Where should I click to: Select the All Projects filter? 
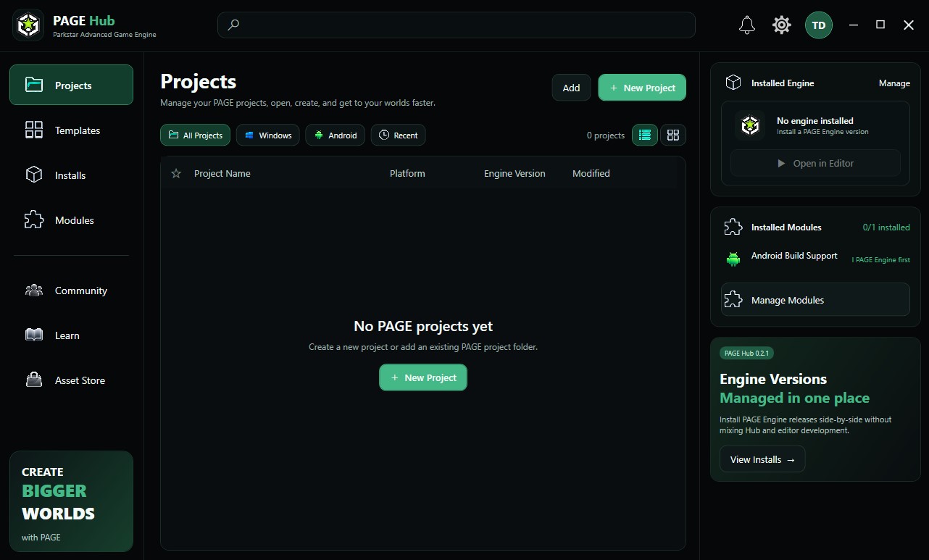pos(195,135)
